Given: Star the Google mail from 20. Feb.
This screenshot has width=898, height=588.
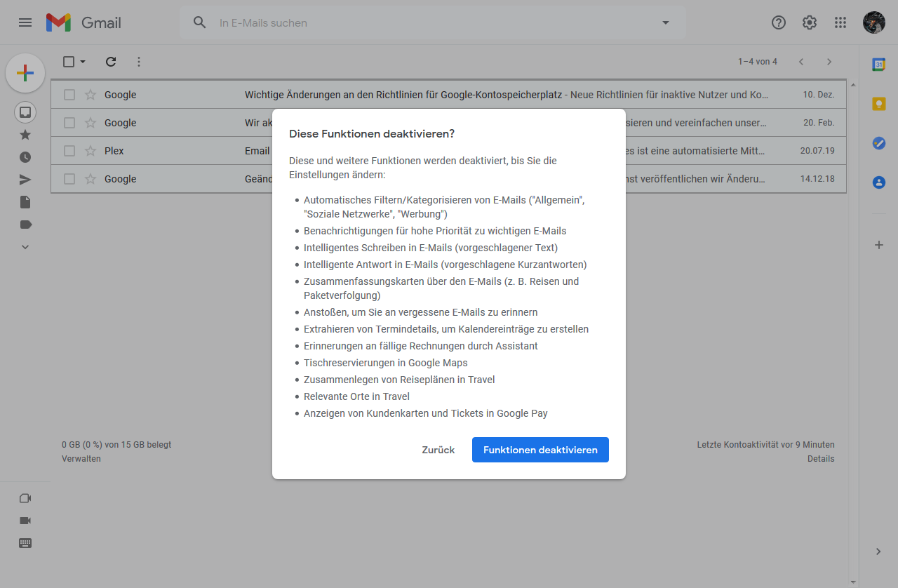Looking at the screenshot, I should pos(91,123).
